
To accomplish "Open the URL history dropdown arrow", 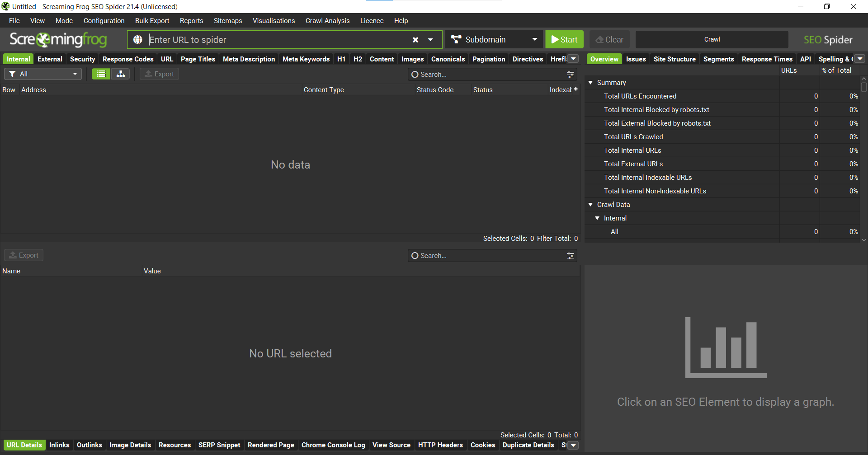I will pos(430,40).
